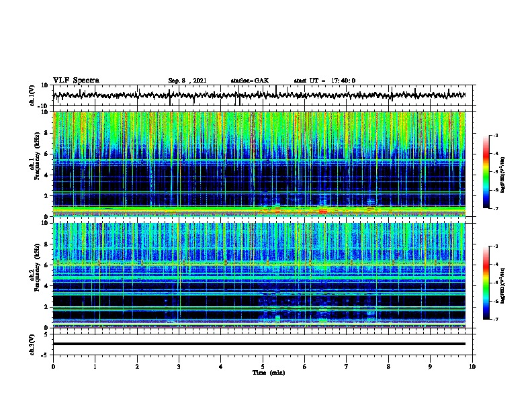The height and width of the screenshot is (411, 532).
Task: Click the lower color bar's log(PSD) label
Action: coord(503,285)
